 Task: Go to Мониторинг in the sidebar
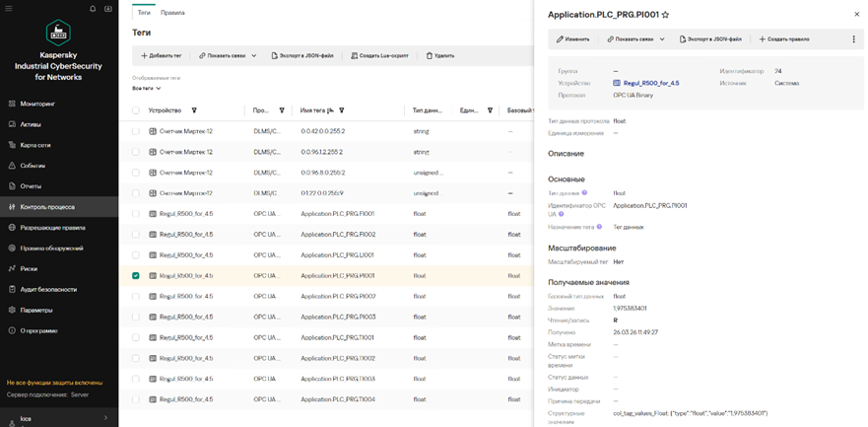coord(37,104)
